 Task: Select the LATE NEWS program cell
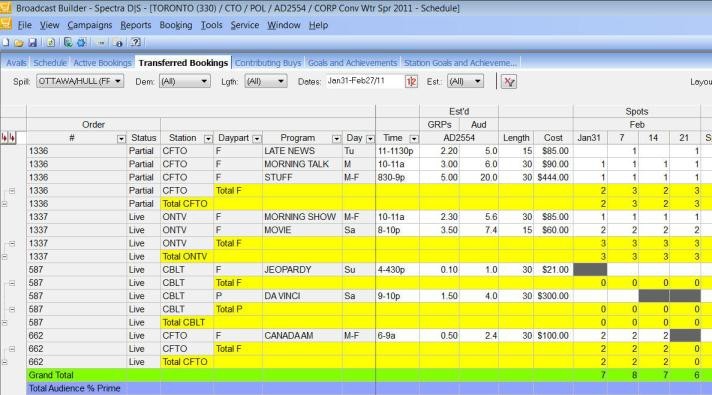[302, 151]
